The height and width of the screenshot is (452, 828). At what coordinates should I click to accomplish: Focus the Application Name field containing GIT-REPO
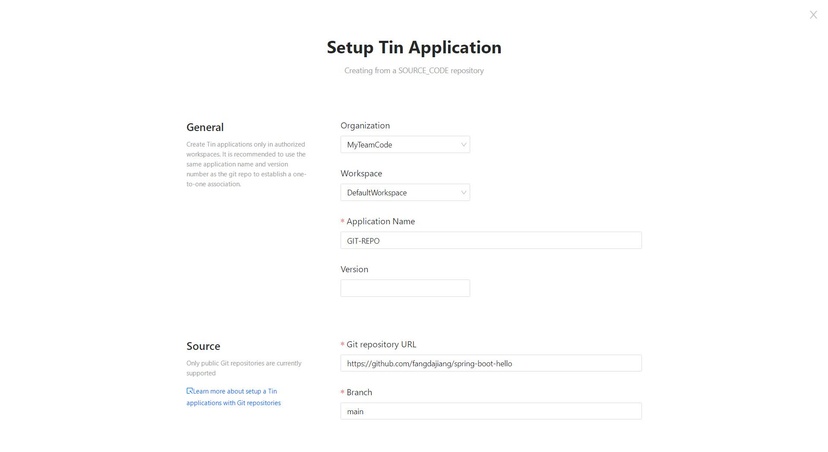491,240
